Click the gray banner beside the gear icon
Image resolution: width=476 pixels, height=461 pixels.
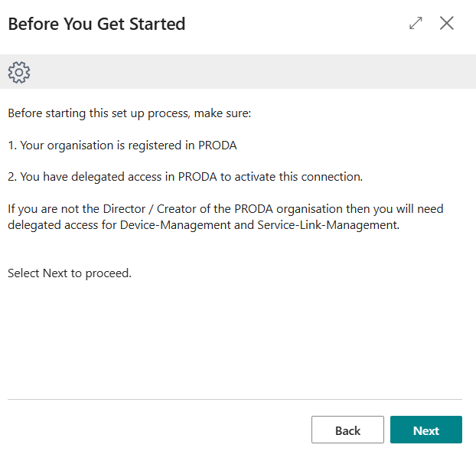coord(252,72)
